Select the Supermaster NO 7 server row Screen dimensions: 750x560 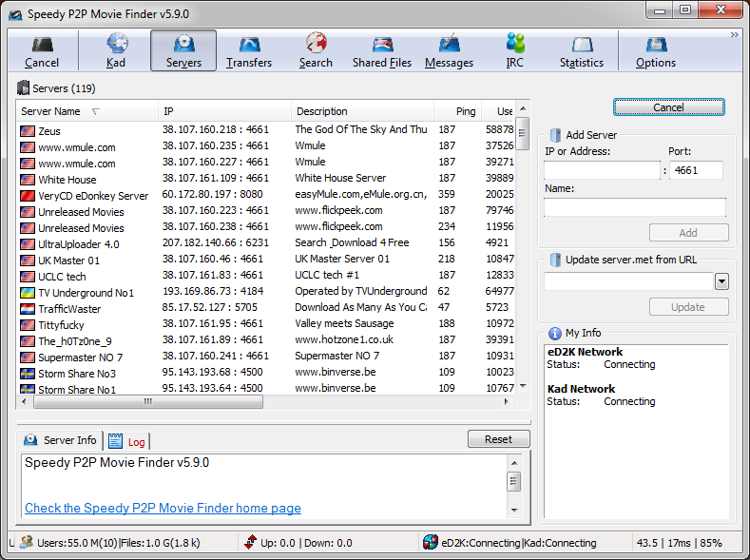click(266, 357)
